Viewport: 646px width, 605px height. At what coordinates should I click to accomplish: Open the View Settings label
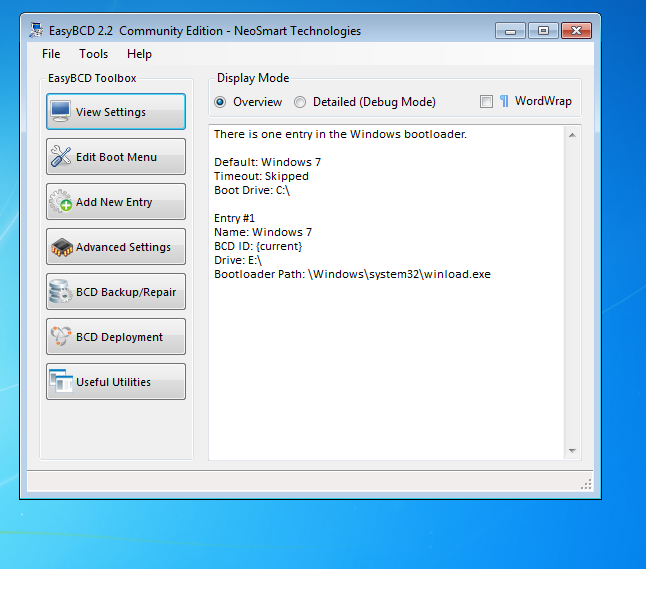coord(111,112)
